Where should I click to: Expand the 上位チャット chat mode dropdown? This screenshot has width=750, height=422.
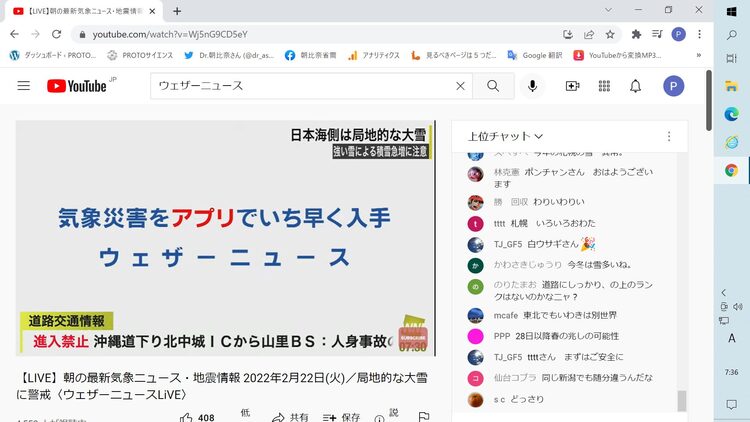[505, 137]
